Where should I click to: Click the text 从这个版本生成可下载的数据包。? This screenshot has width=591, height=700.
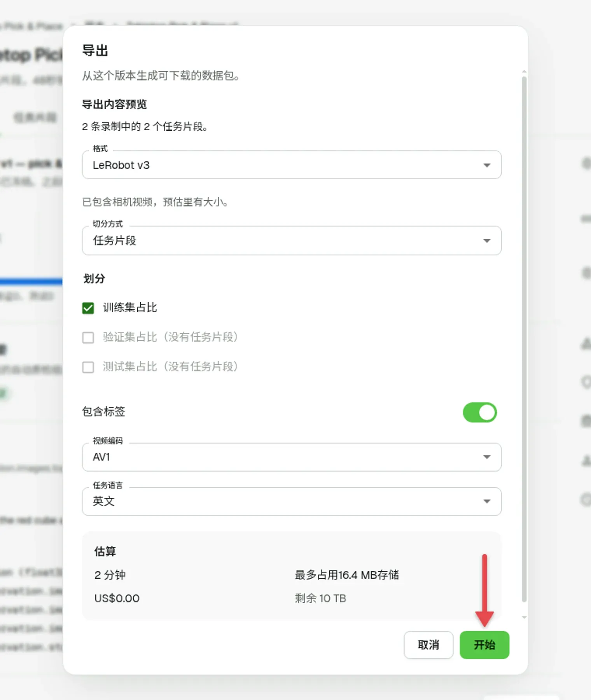161,75
